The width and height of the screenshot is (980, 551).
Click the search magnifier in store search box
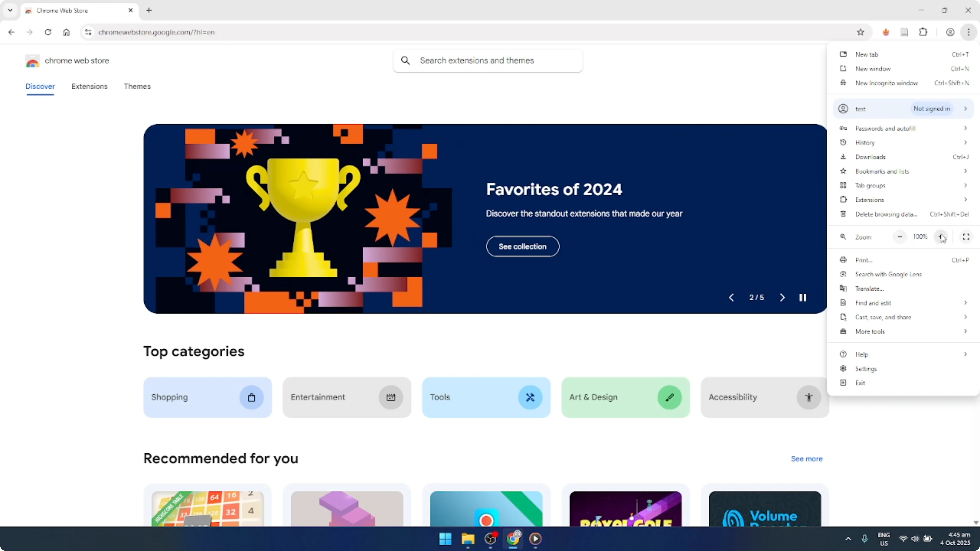pos(406,60)
